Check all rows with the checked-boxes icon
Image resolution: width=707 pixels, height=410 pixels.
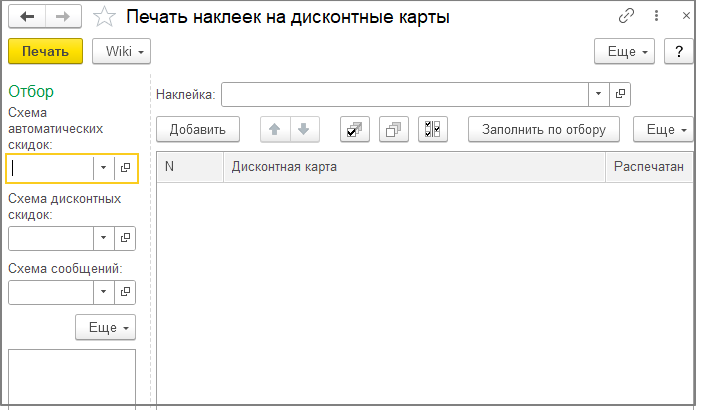pyautogui.click(x=355, y=129)
